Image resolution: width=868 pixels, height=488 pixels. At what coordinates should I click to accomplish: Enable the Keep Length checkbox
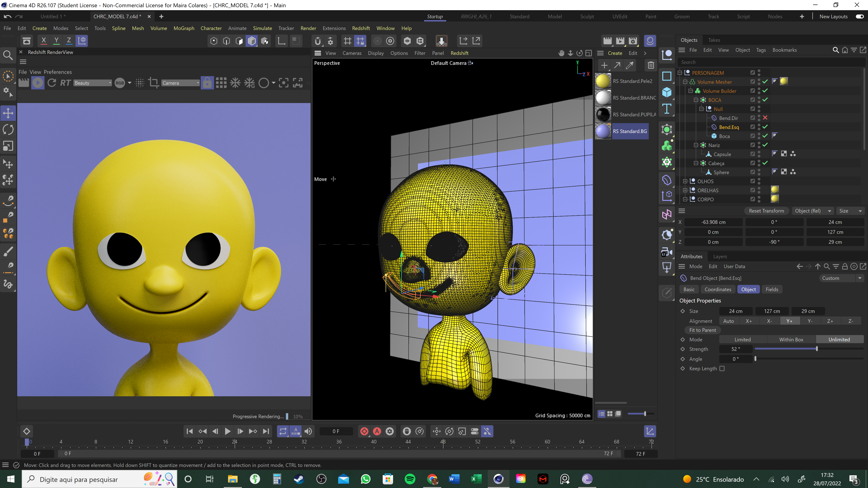tap(722, 368)
